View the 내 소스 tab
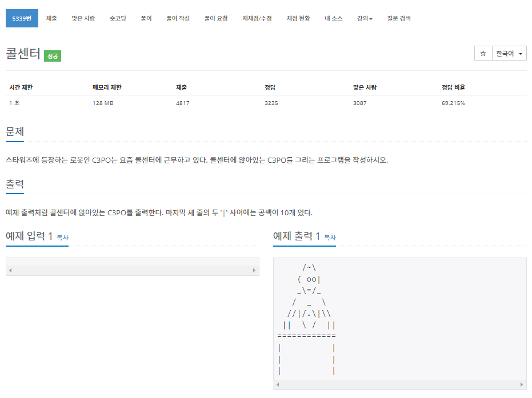This screenshot has width=532, height=398. (334, 18)
